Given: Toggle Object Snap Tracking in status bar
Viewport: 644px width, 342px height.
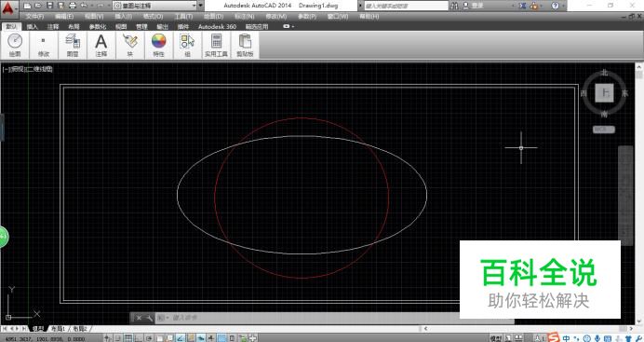Looking at the screenshot, I should pyautogui.click(x=180, y=338).
